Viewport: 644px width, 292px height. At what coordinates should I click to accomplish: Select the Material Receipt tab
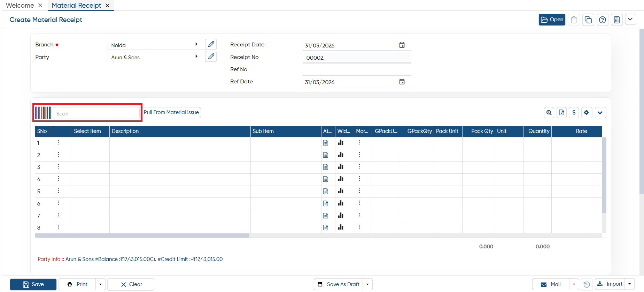[76, 5]
